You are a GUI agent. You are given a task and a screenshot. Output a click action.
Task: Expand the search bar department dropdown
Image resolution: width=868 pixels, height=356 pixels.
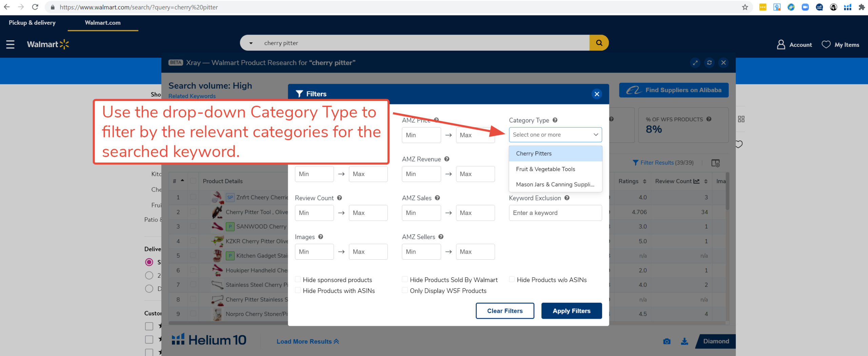(x=251, y=43)
